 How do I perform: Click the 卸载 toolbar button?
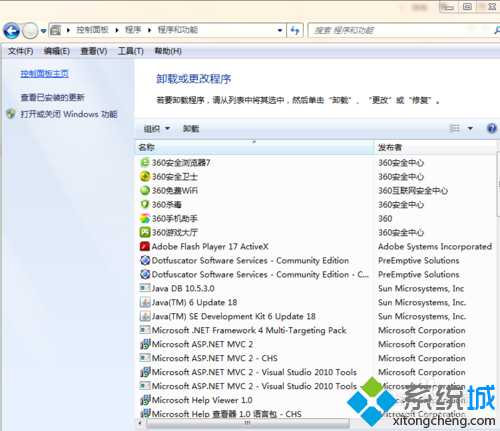pyautogui.click(x=191, y=129)
